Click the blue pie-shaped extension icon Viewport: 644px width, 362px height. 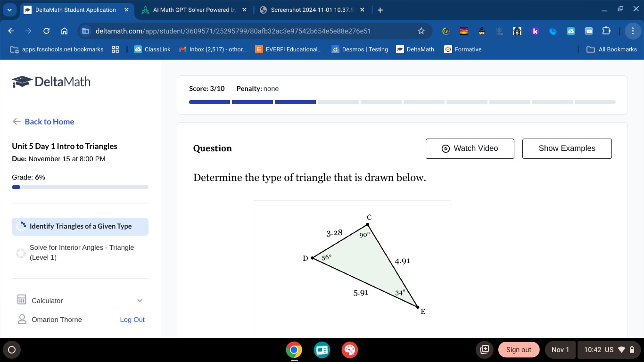[x=553, y=31]
